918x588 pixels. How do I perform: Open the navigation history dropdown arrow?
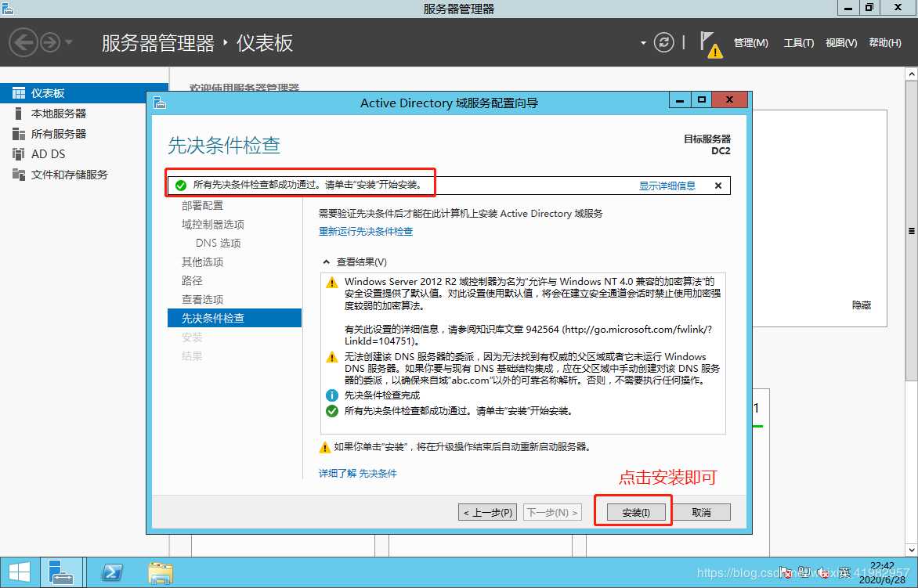coord(68,42)
